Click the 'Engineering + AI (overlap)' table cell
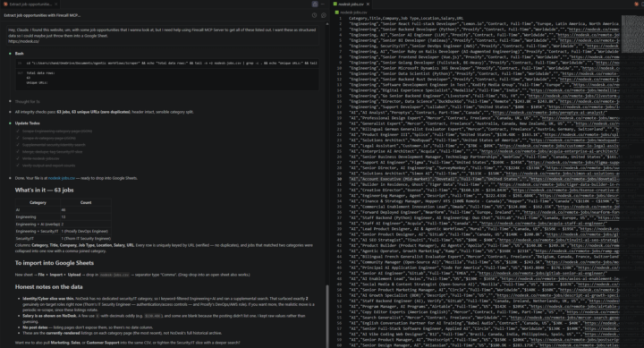Viewport: 644px width, 348px height. point(38,225)
